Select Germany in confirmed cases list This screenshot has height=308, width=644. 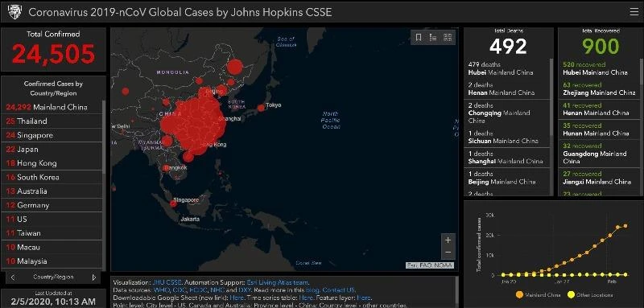(x=52, y=205)
